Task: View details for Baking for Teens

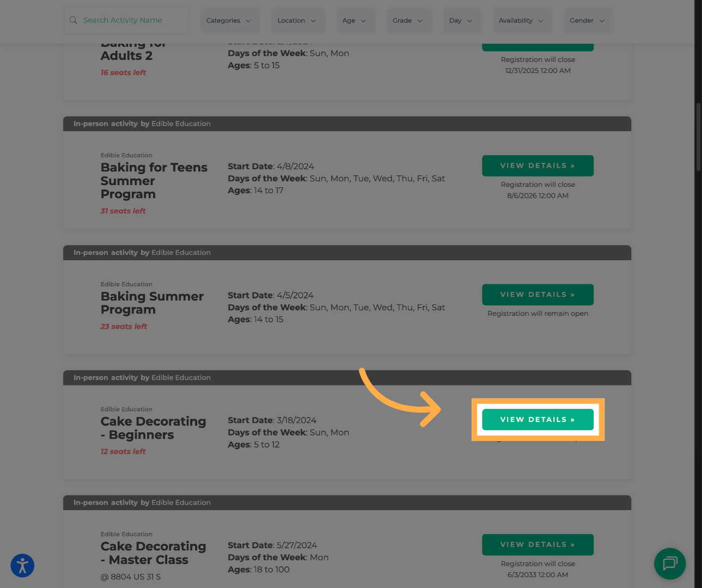Action: click(538, 166)
